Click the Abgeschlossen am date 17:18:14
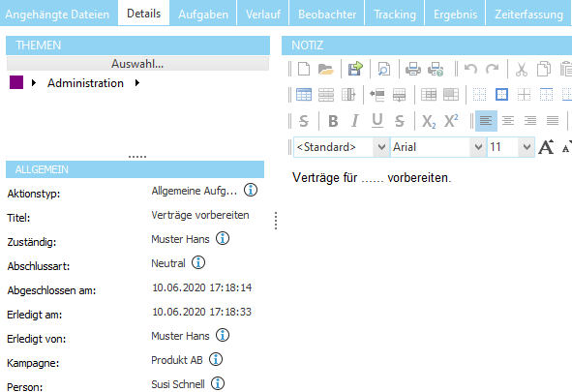Viewport: 572px width, 392px height. click(x=201, y=287)
